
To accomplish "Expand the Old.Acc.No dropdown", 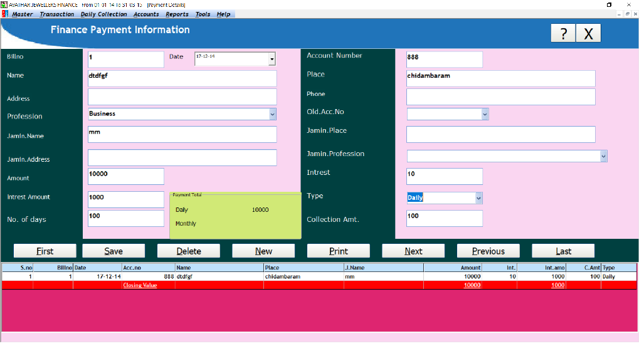I will click(484, 114).
